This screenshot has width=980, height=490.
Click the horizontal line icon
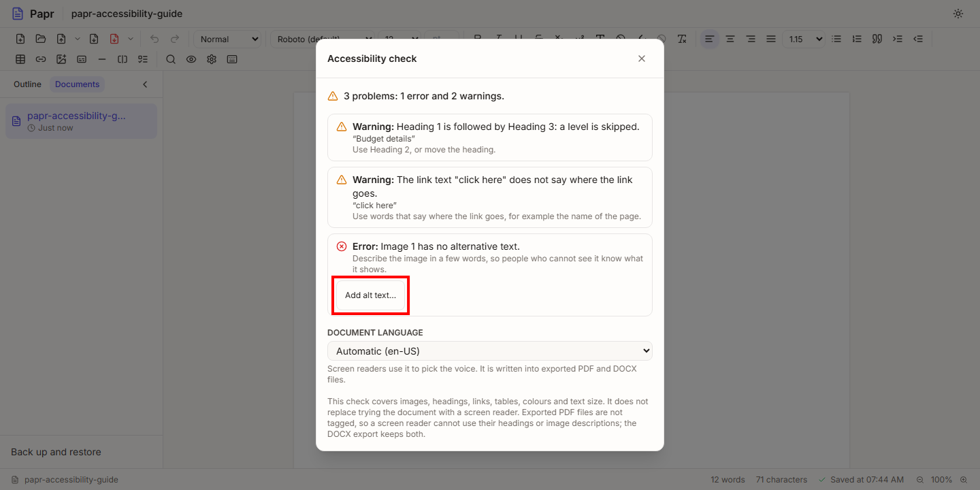102,59
